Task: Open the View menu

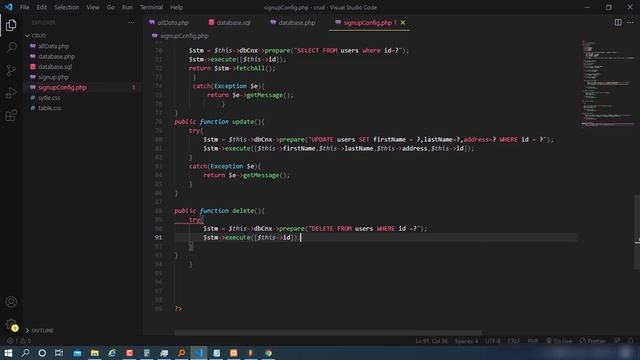Action: [x=93, y=7]
